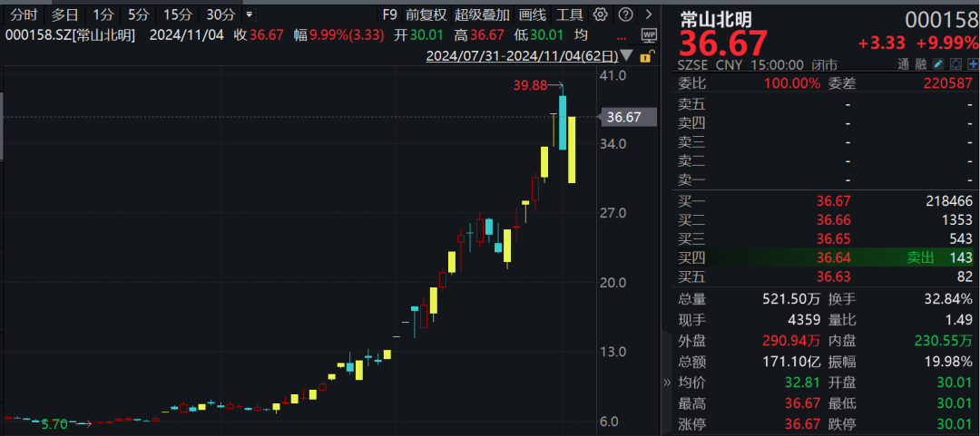Click the 39.88 high price marker

coord(529,86)
